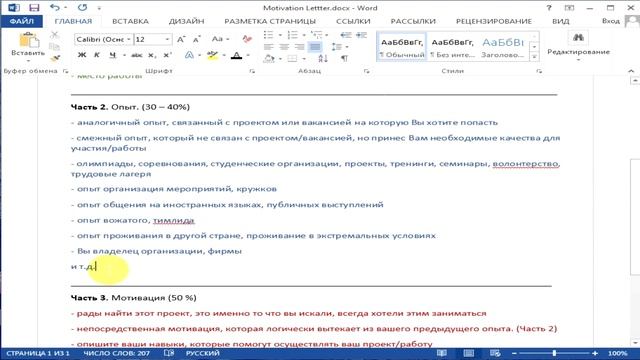The image size is (640, 360).
Task: Open the Font dialog launcher (Шрифт)
Action: click(252, 71)
